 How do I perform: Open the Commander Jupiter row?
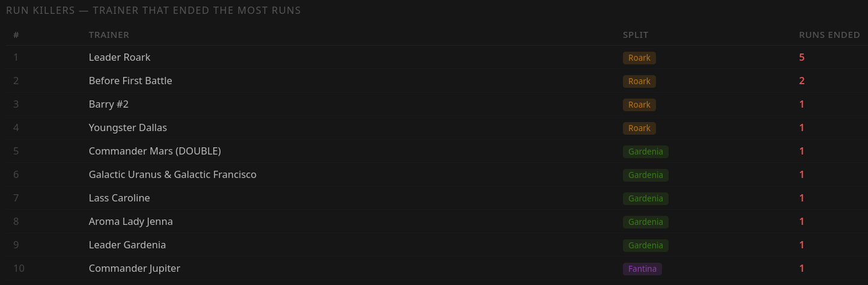[x=434, y=269]
